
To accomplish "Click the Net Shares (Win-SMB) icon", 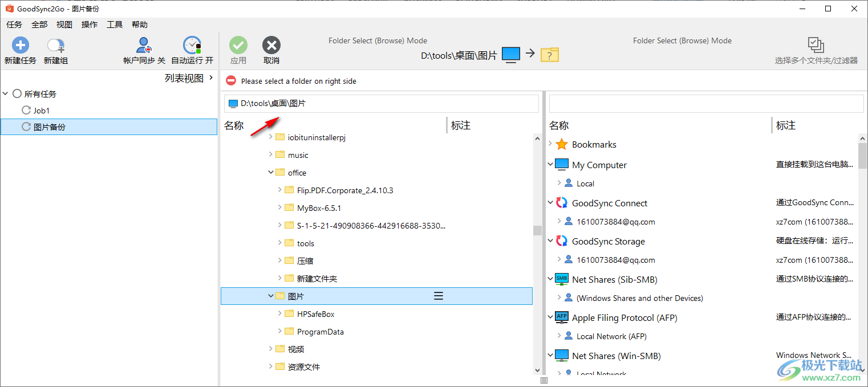I will click(x=562, y=356).
